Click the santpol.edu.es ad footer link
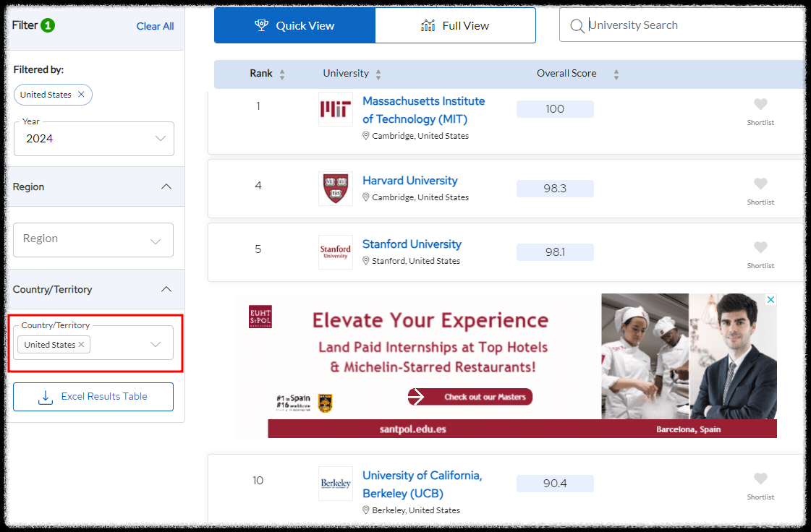 413,429
